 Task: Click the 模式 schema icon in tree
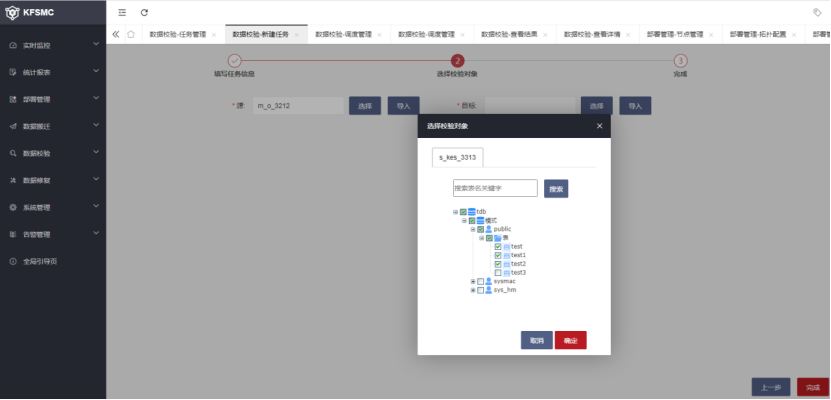point(481,220)
